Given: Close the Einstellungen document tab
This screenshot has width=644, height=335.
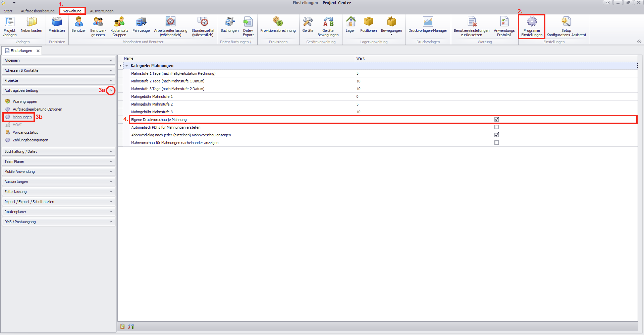Looking at the screenshot, I should point(38,51).
